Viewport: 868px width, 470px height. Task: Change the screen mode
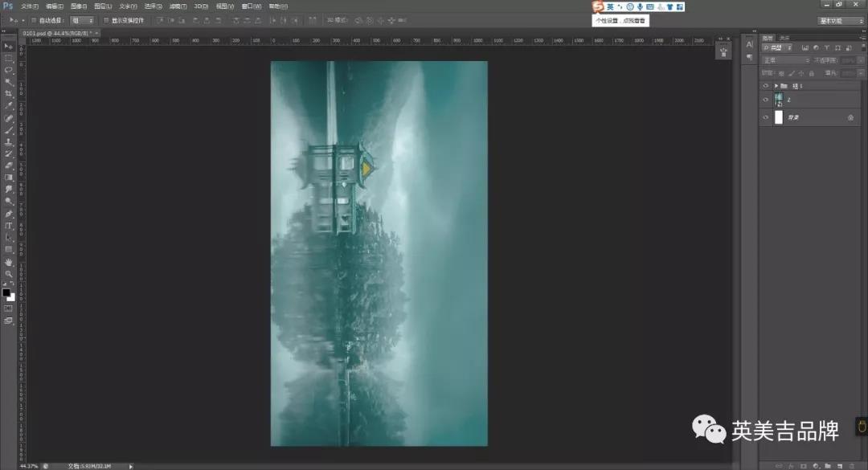[x=8, y=321]
